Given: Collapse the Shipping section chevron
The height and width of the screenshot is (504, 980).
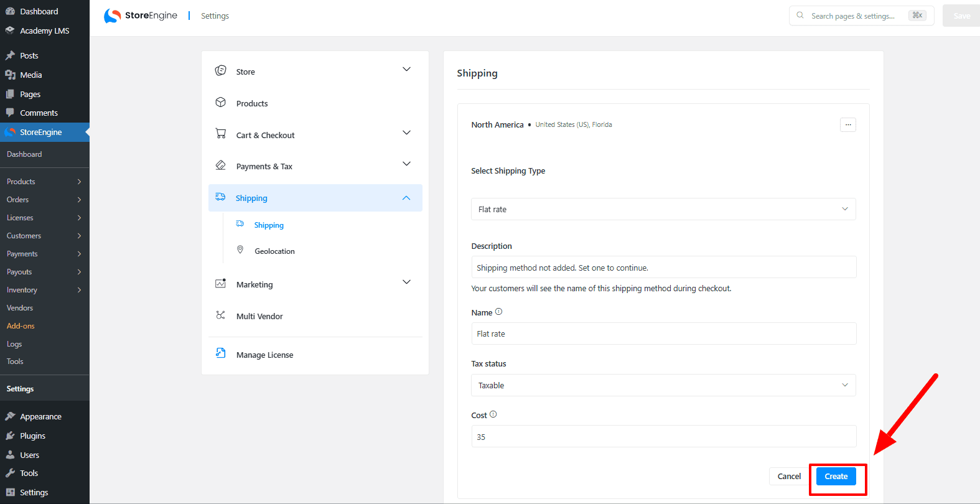Looking at the screenshot, I should pyautogui.click(x=406, y=198).
